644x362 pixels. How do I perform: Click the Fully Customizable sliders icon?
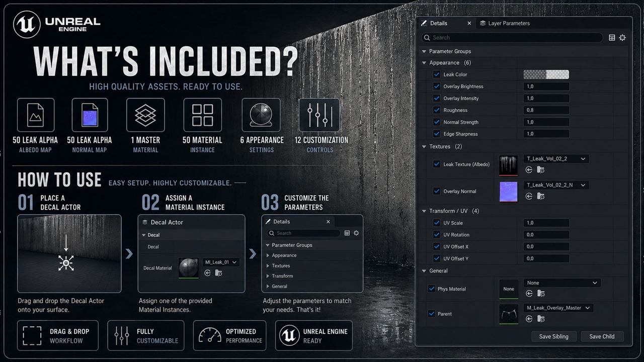(121, 335)
